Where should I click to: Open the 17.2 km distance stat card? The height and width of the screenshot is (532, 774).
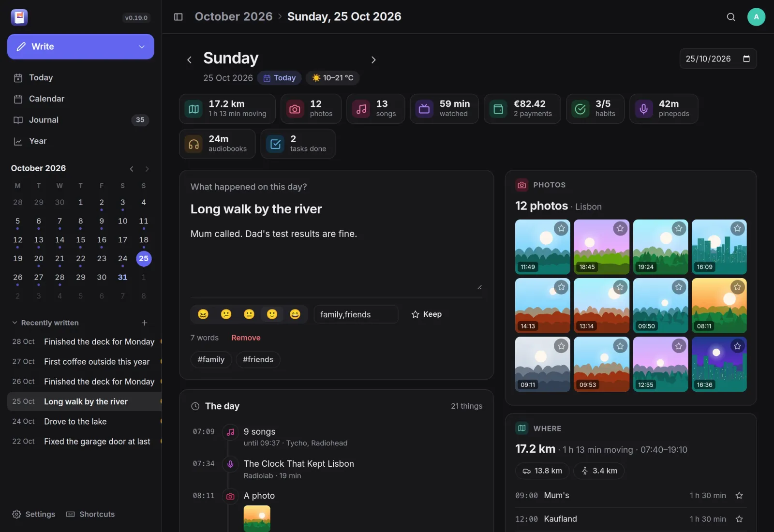pos(227,109)
